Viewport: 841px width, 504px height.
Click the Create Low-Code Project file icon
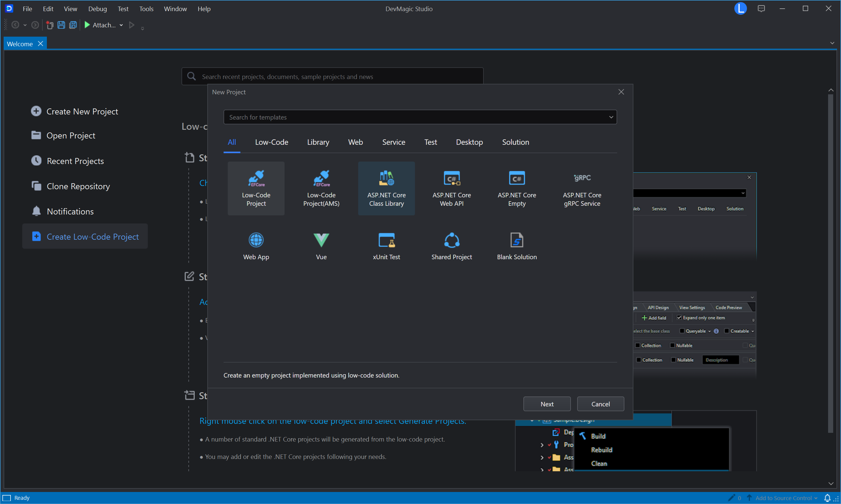coord(36,236)
